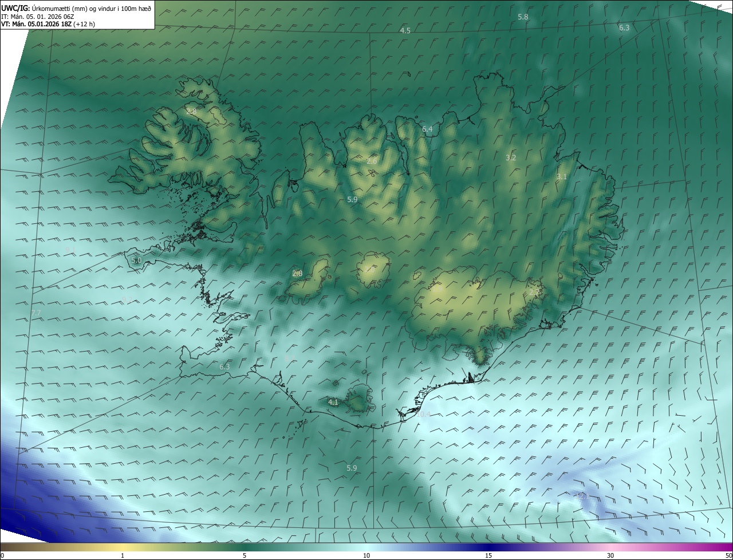The image size is (733, 560).
Task: Pick yellow color above scale label 1
Action: [123, 547]
